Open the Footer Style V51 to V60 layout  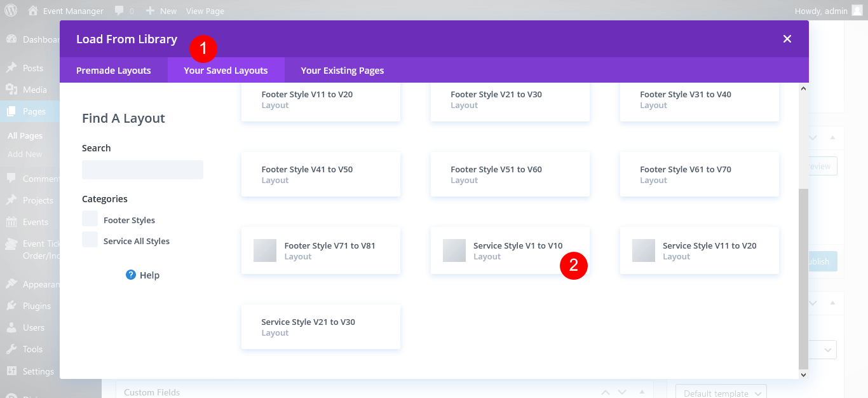click(x=510, y=174)
